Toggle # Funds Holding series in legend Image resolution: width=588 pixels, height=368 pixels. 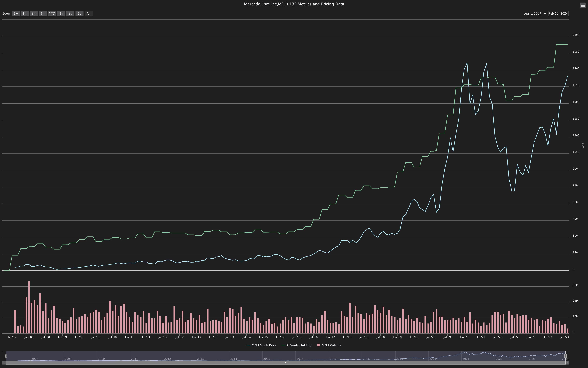point(296,345)
